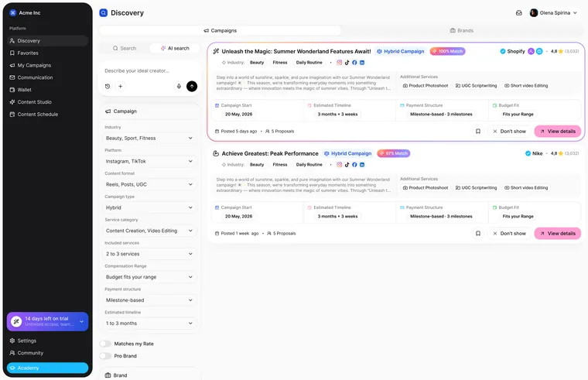This screenshot has width=588, height=380.
Task: Click Hybrid Campaign tag on Peak Performance
Action: pyautogui.click(x=347, y=153)
